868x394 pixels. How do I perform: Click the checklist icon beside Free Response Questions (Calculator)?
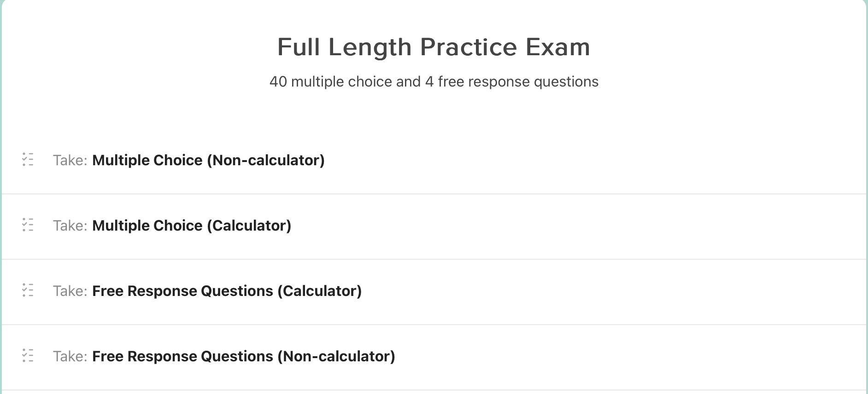[x=28, y=291]
